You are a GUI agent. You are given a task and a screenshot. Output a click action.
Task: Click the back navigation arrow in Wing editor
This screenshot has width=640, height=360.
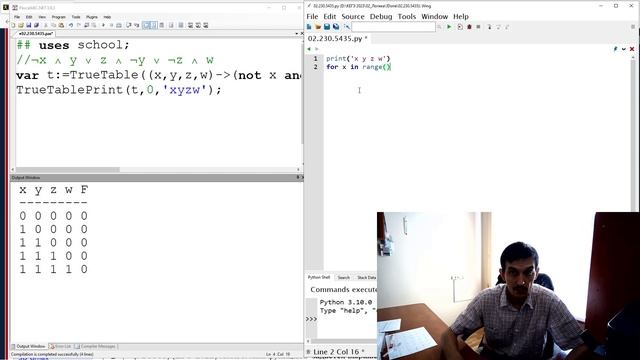point(309,49)
